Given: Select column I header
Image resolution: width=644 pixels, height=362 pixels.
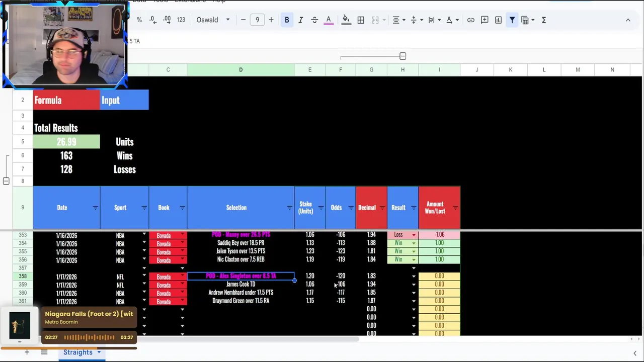Looking at the screenshot, I should tap(439, 70).
